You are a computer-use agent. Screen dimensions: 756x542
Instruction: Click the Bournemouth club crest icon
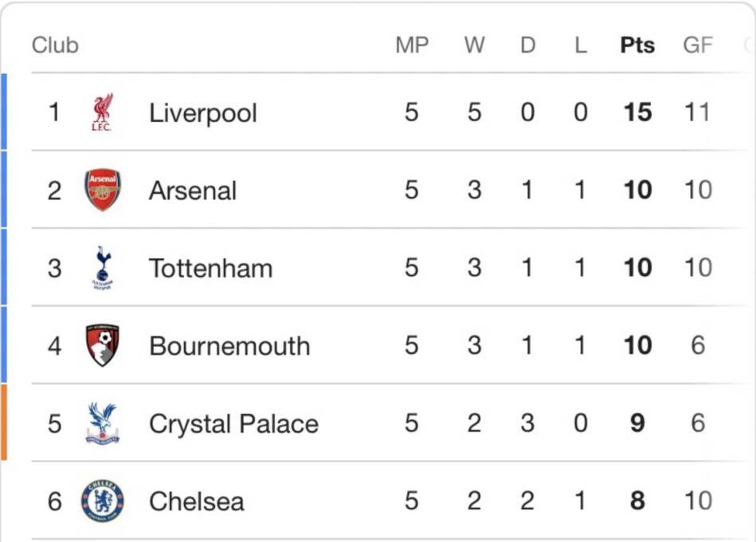tap(103, 345)
